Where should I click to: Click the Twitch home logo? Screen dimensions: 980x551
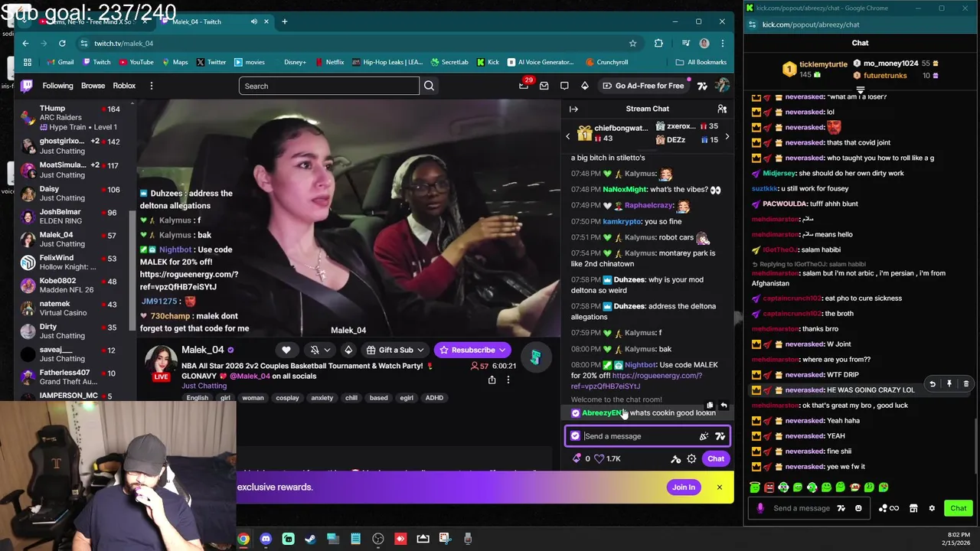[x=27, y=86]
